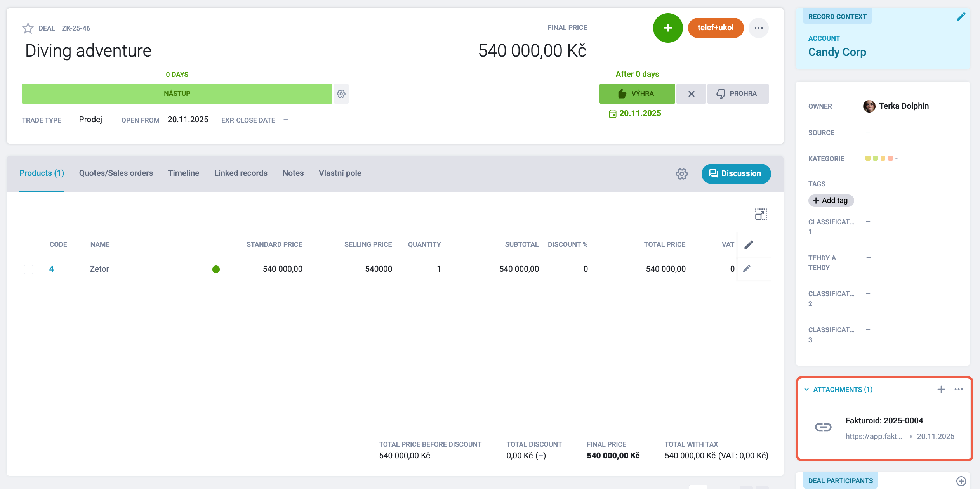Add deal participant with circled plus
Image resolution: width=980 pixels, height=489 pixels.
click(961, 481)
